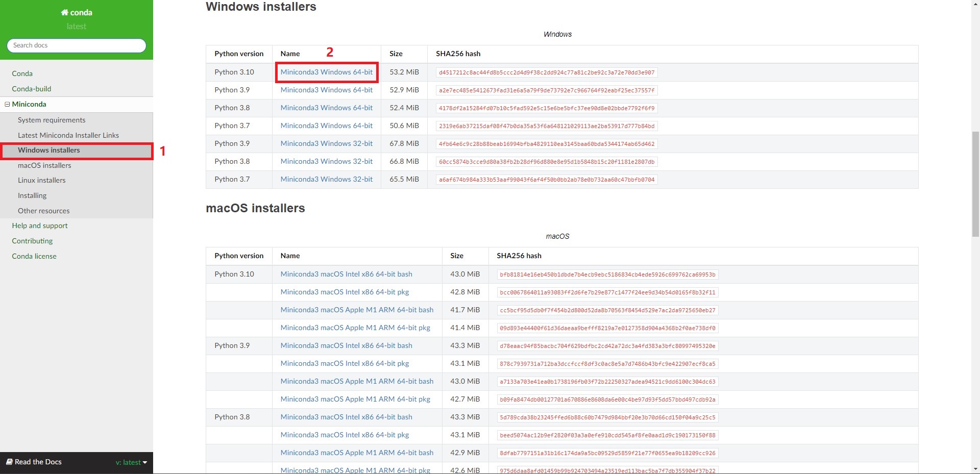980x474 pixels.
Task: Click the Read the Docs footer label
Action: pyautogui.click(x=38, y=462)
